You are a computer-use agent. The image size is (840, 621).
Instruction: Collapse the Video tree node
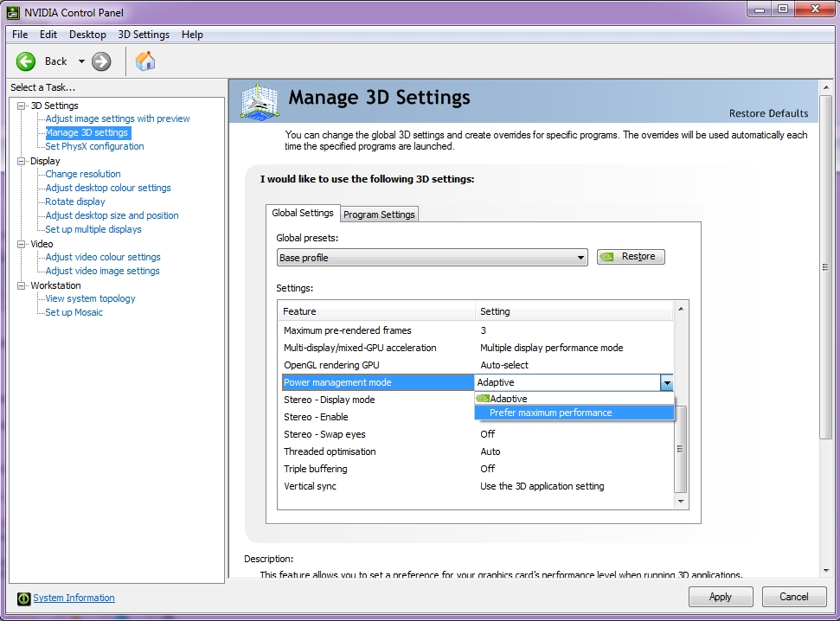[x=22, y=244]
